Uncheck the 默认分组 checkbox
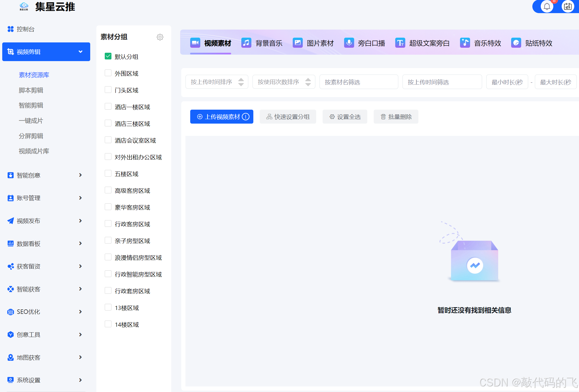579x392 pixels. click(108, 56)
